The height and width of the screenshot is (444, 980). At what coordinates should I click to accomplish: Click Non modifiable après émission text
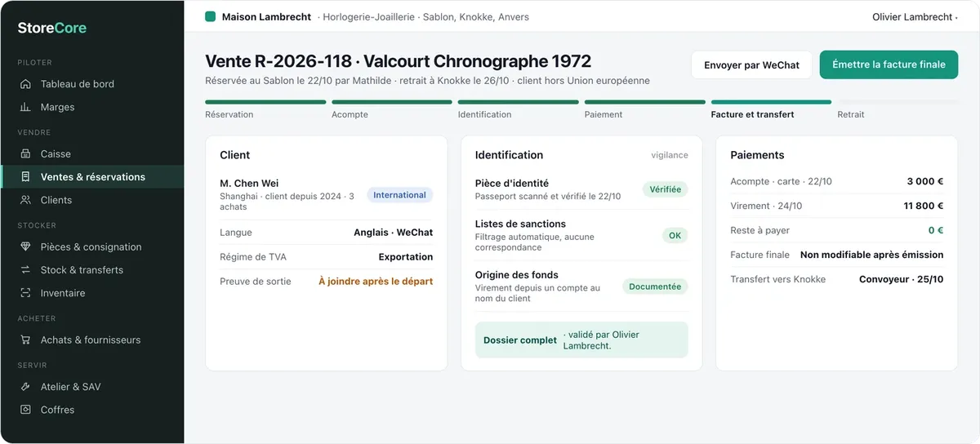click(872, 255)
